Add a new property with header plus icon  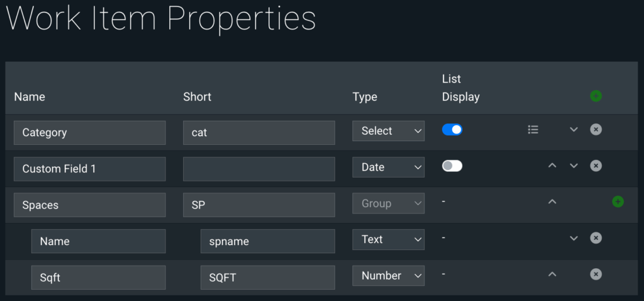(596, 96)
